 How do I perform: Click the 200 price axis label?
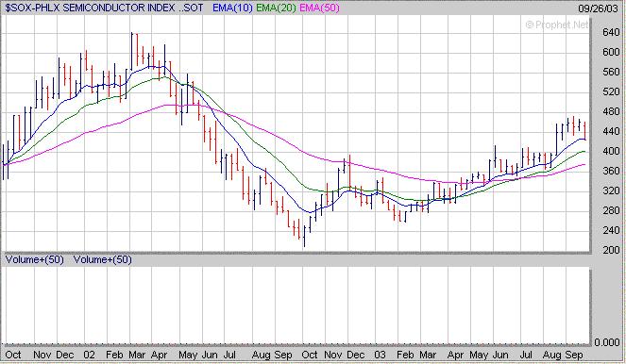(611, 250)
